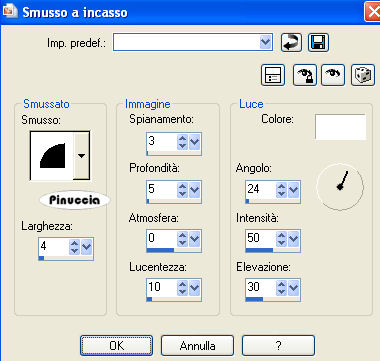This screenshot has height=361, width=380.
Task: Adjust Profondità with spinner arrows
Action: click(182, 190)
